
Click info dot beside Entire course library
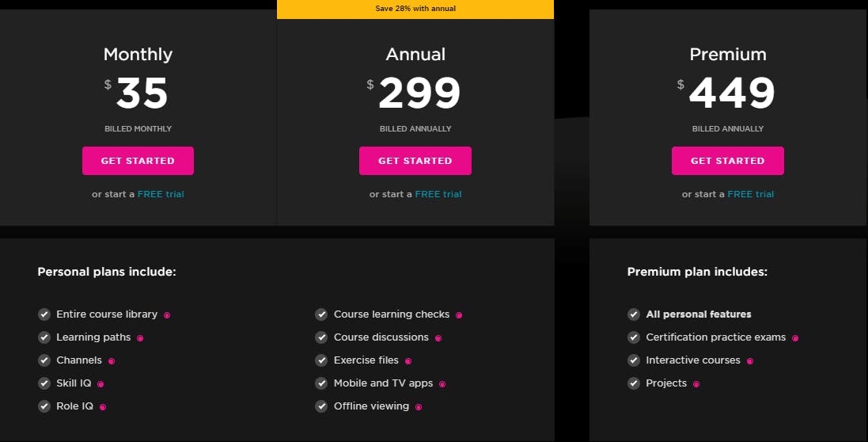(167, 315)
